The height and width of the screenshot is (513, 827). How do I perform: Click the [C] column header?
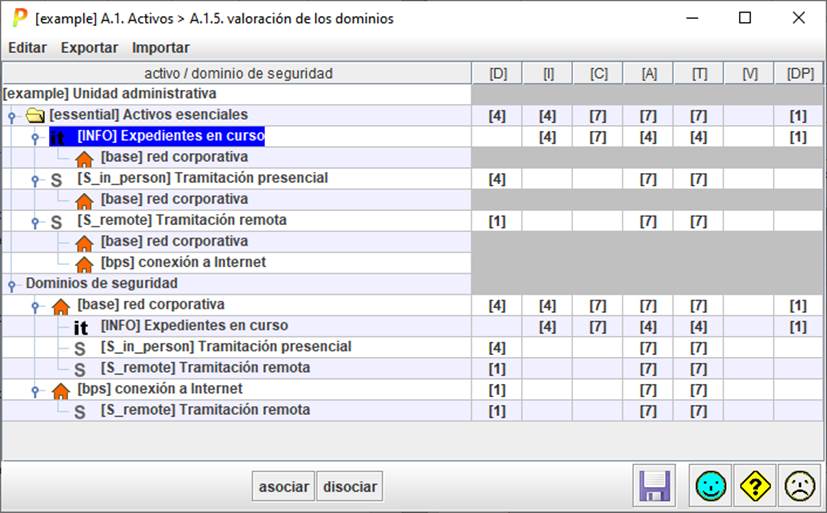[x=598, y=73]
